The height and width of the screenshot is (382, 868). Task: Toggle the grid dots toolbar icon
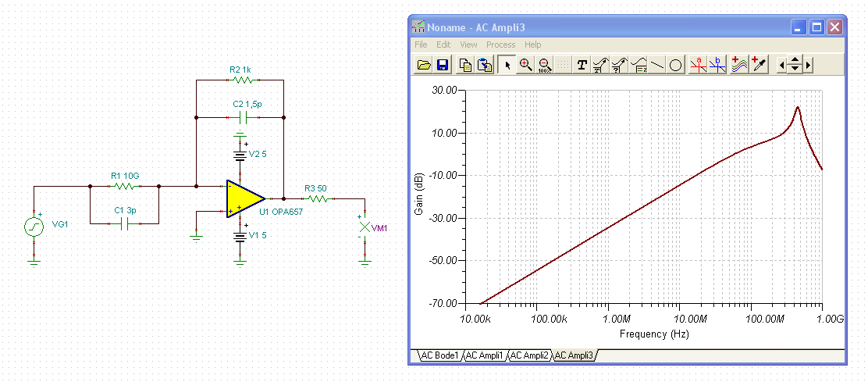[x=563, y=65]
